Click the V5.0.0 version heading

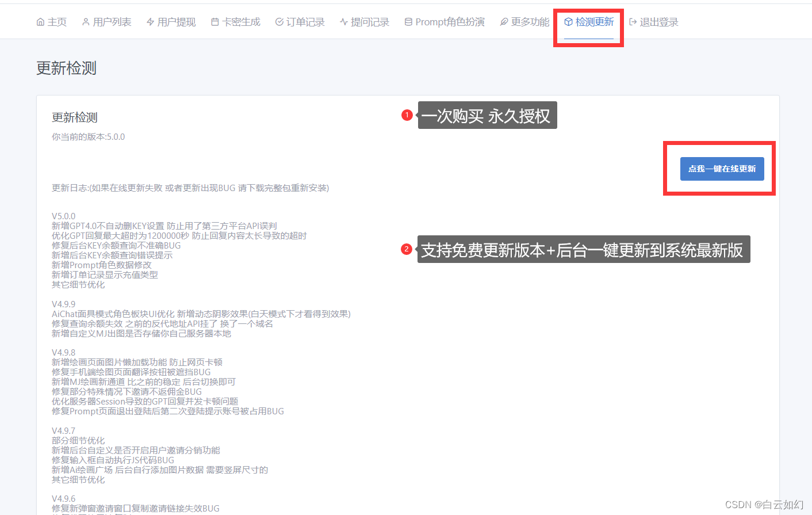click(x=63, y=216)
